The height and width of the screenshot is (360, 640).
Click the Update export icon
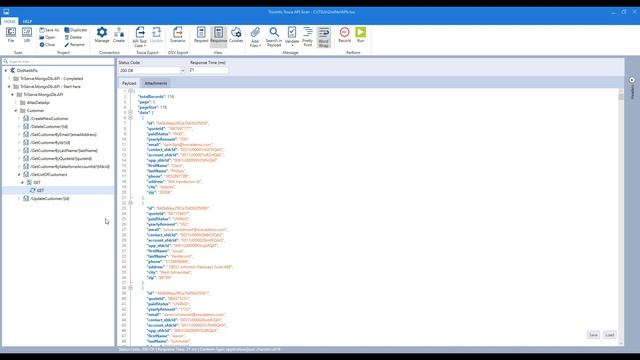[x=156, y=35]
